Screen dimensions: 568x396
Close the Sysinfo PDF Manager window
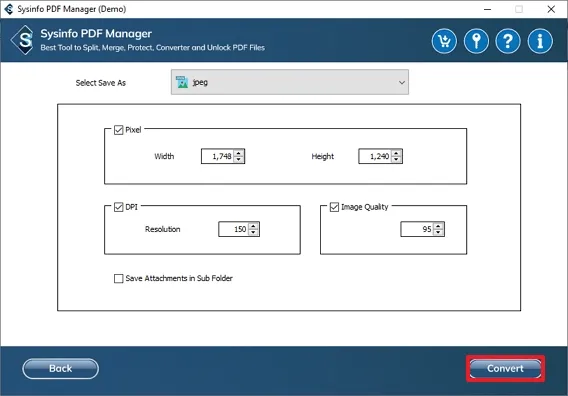[x=551, y=9]
